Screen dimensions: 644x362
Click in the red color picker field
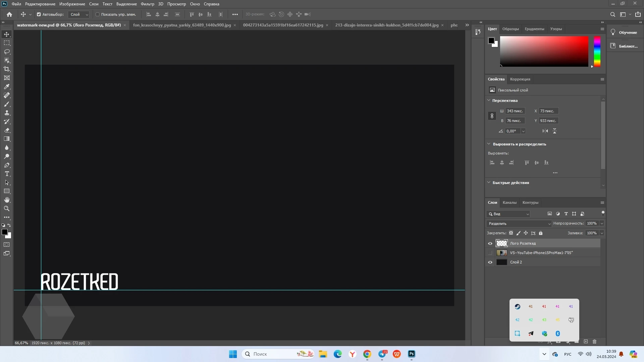(x=544, y=51)
